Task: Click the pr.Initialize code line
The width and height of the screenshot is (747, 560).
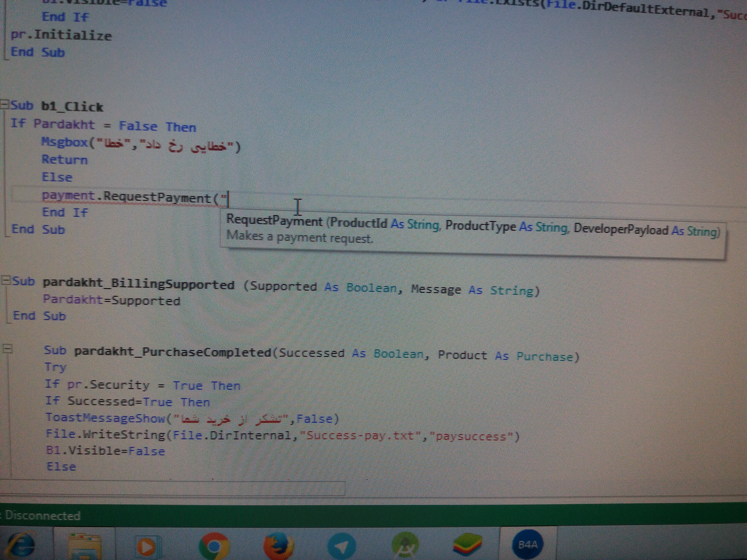Action: coord(61,35)
